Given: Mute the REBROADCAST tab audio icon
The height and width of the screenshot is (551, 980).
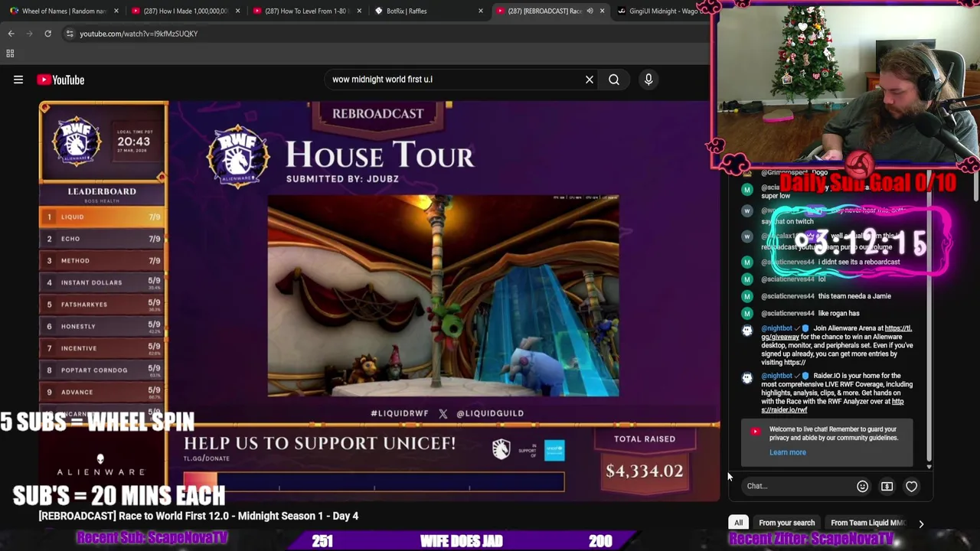Looking at the screenshot, I should (x=590, y=11).
